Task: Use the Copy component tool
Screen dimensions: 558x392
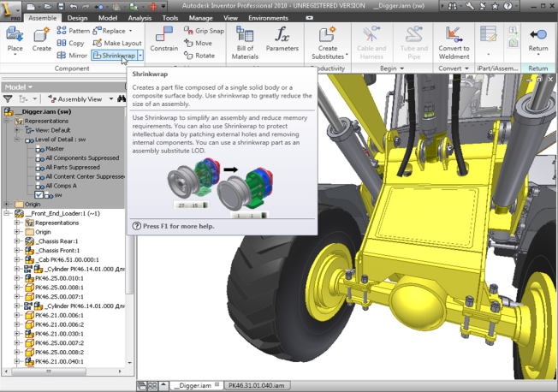Action: pyautogui.click(x=70, y=43)
